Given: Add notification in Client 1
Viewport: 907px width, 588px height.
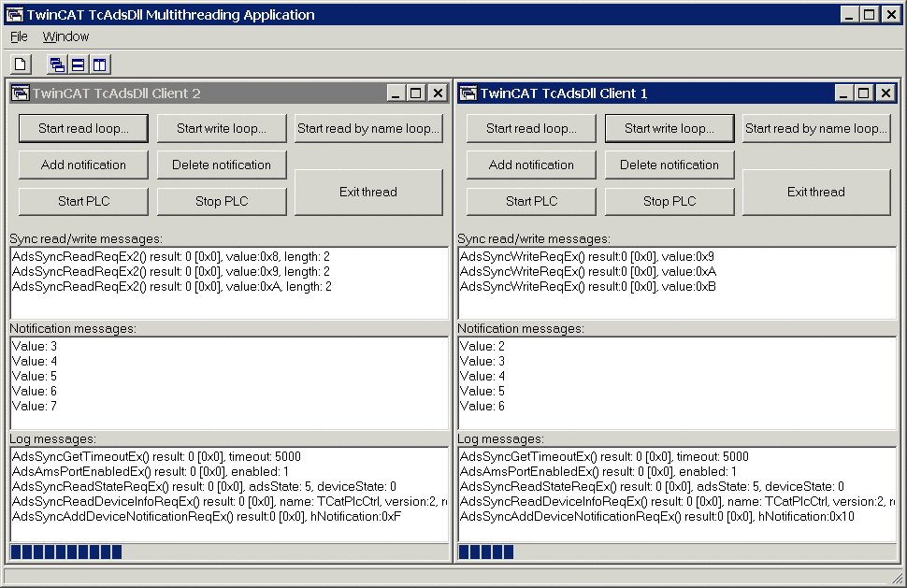Looking at the screenshot, I should click(531, 165).
